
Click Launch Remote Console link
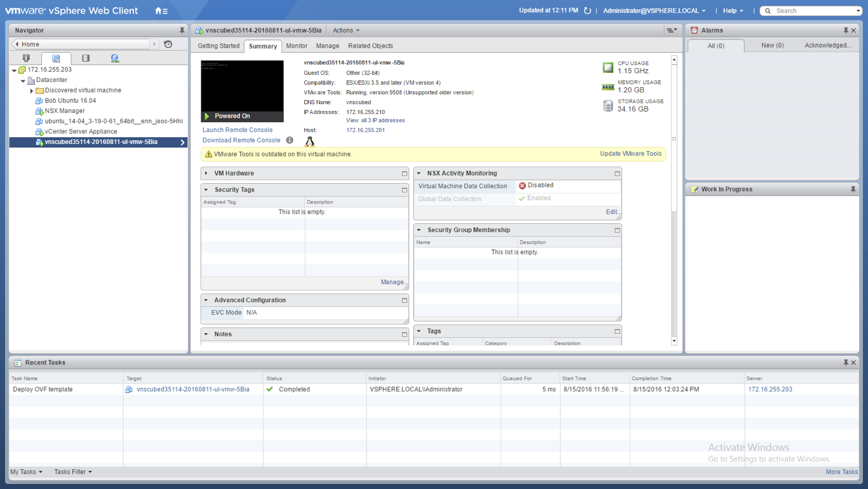pos(237,130)
